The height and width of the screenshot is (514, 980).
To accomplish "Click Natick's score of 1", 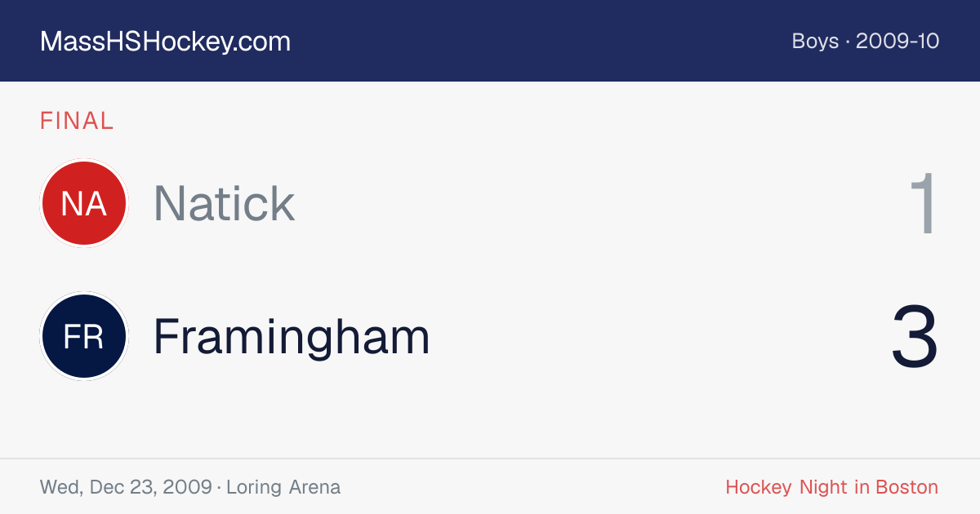I will [924, 203].
